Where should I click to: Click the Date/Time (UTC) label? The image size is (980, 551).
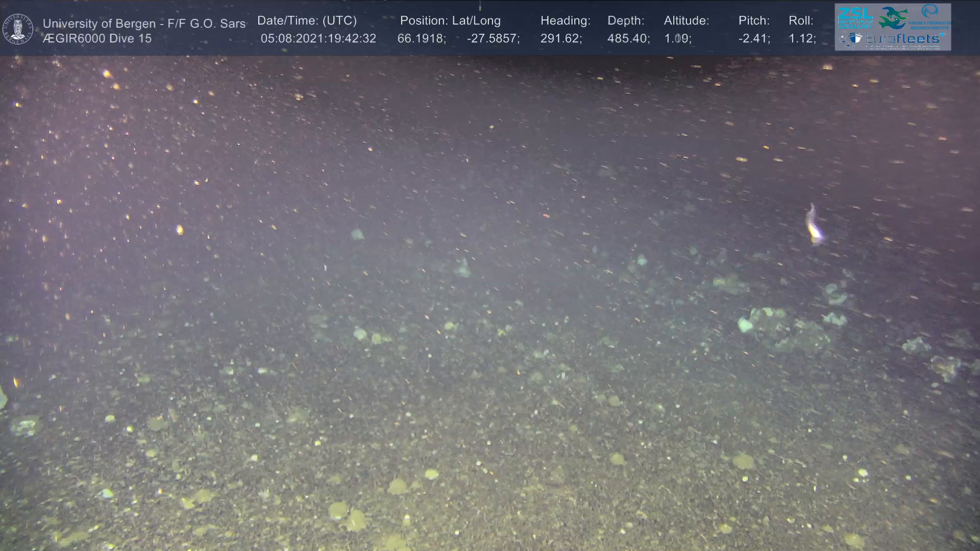coord(307,21)
